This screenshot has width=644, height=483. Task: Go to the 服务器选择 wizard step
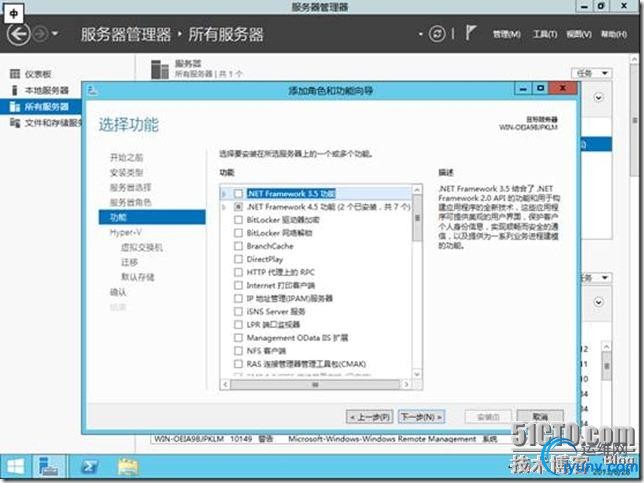[131, 187]
